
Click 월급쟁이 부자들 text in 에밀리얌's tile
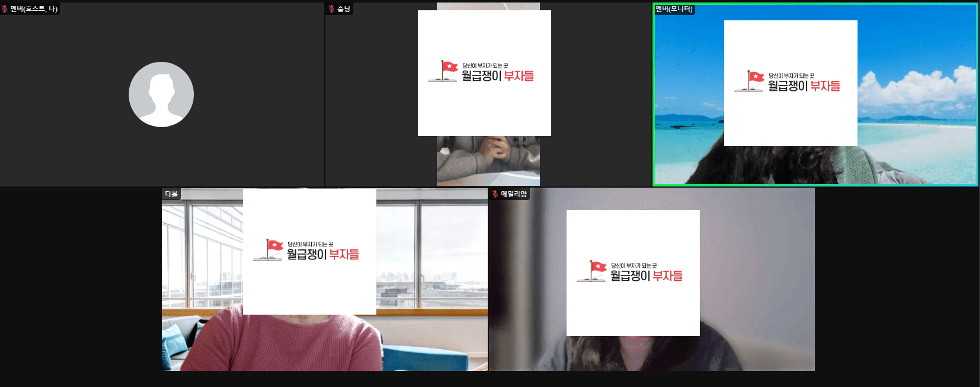pos(646,276)
